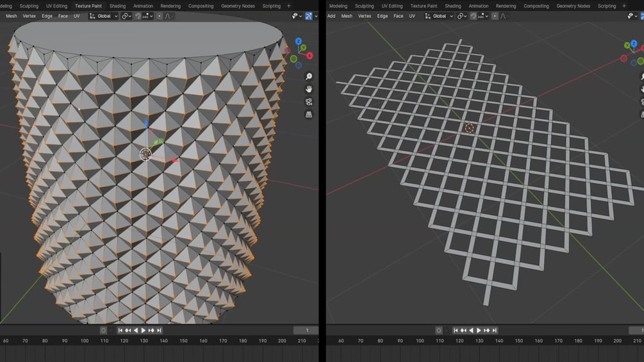Click blue Z axis on left navigation gizmo

[x=299, y=42]
